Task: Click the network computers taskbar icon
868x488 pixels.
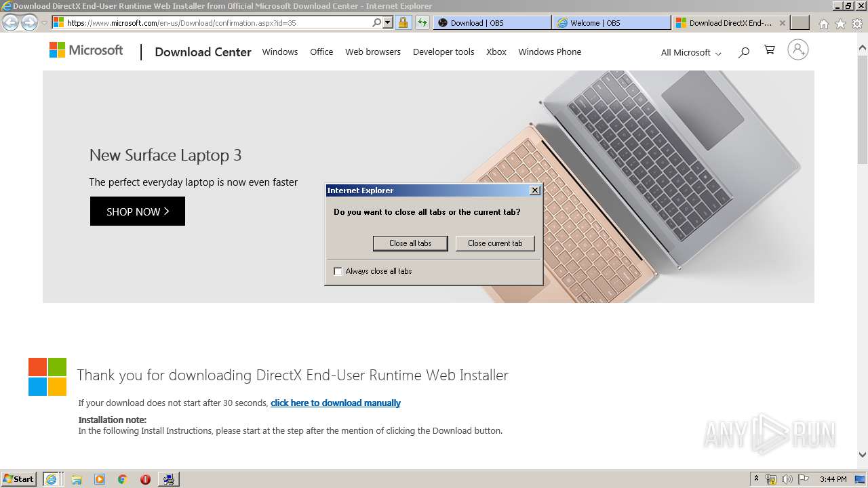Action: [x=168, y=479]
